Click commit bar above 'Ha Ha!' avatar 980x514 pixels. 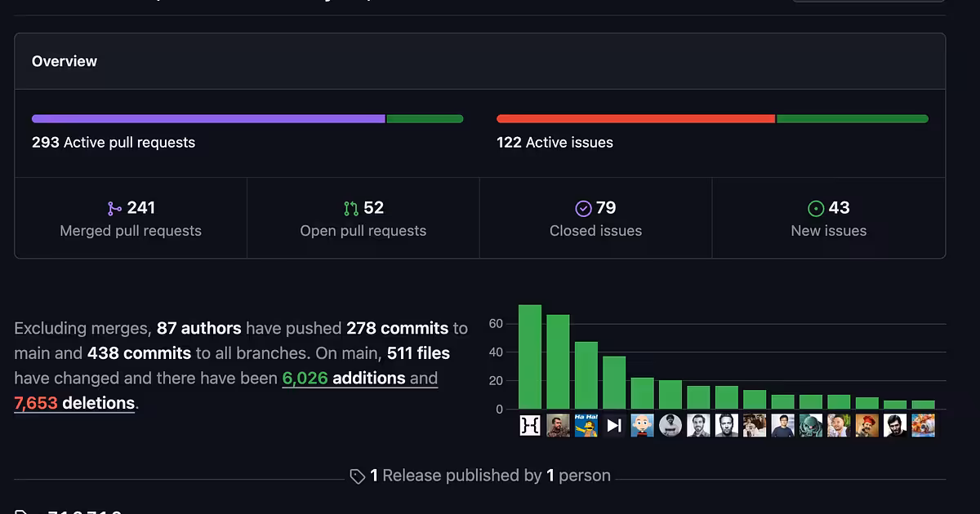coord(586,375)
